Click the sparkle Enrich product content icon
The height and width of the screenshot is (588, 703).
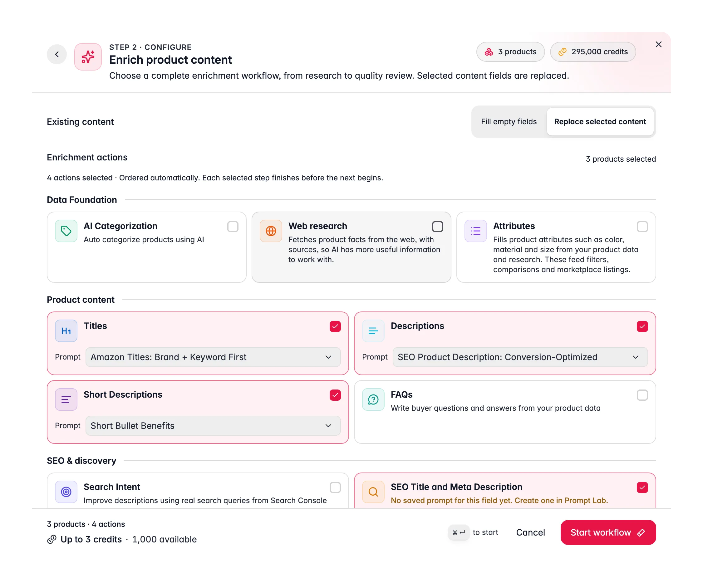[88, 56]
